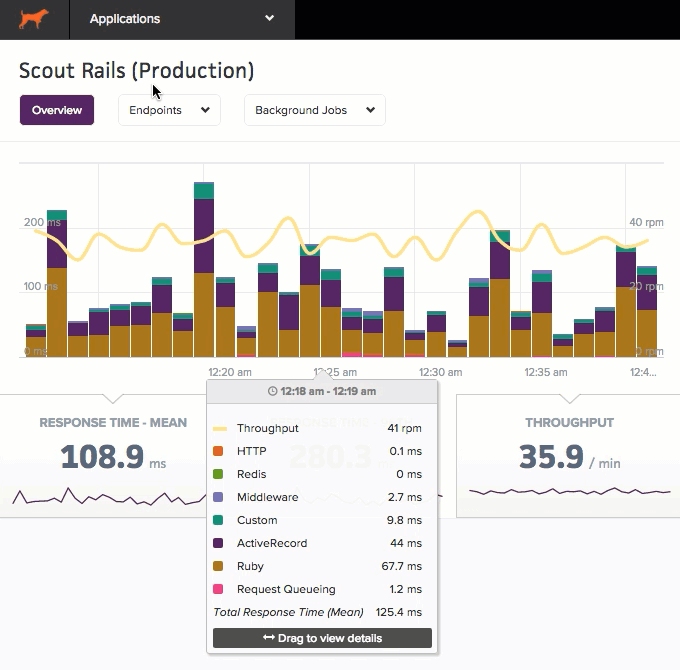Expand the Endpoints dropdown

click(x=169, y=110)
